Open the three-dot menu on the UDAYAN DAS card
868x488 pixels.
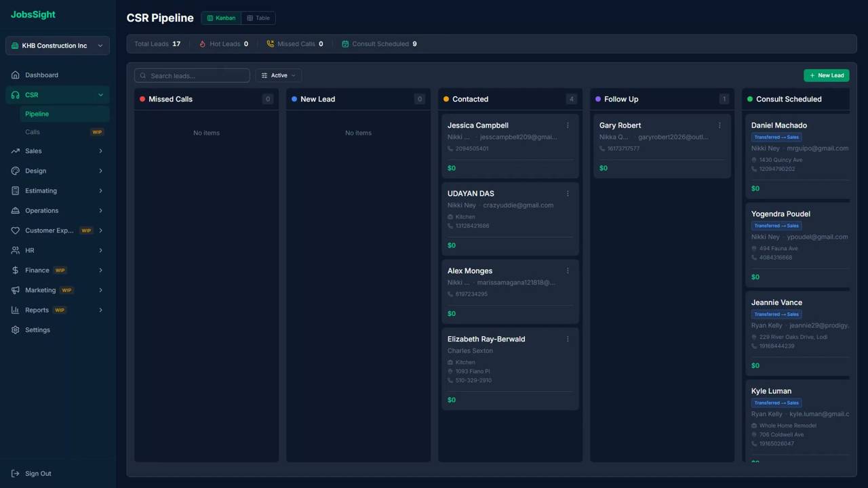[x=568, y=194]
